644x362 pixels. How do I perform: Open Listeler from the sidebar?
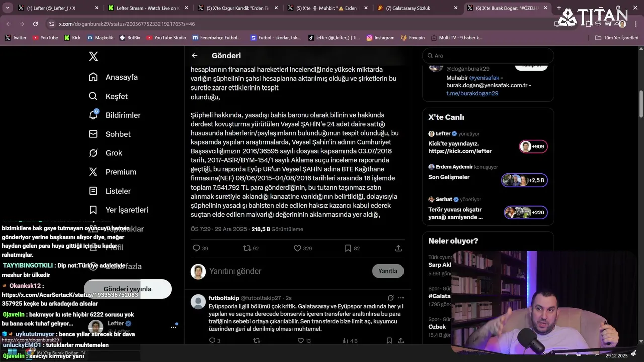110,191
